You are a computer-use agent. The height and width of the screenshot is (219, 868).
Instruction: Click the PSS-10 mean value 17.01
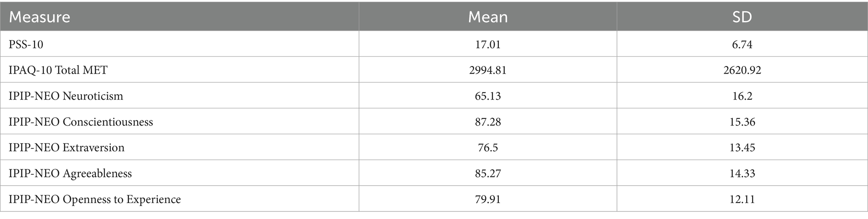tap(488, 44)
